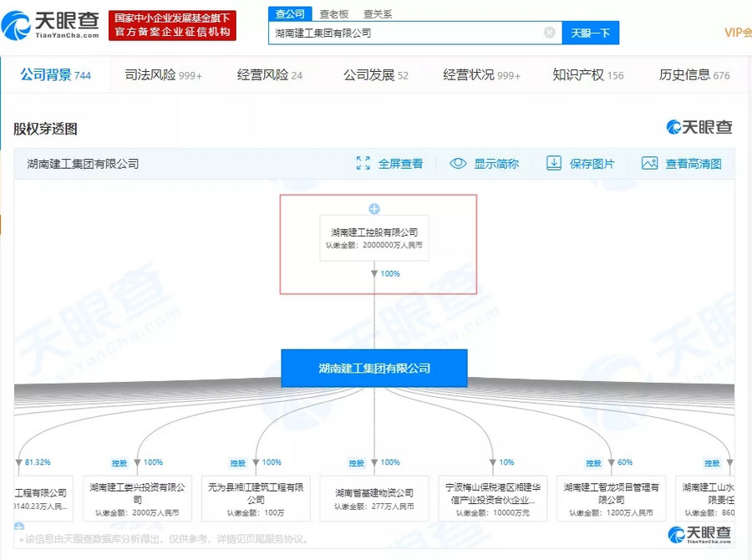This screenshot has height=560, width=752.
Task: Click the fullscreen view (全屏查看) icon
Action: 363,163
